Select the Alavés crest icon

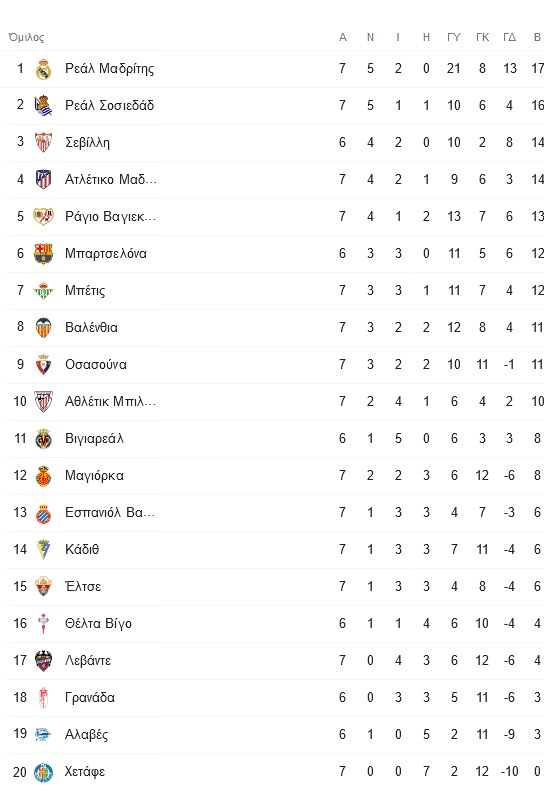[44, 735]
